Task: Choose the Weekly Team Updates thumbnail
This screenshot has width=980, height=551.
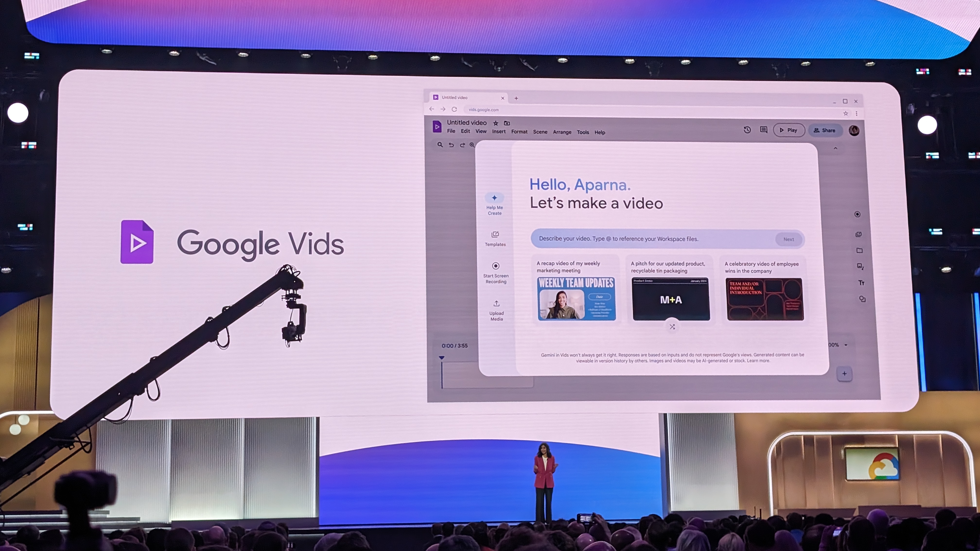Action: [576, 299]
